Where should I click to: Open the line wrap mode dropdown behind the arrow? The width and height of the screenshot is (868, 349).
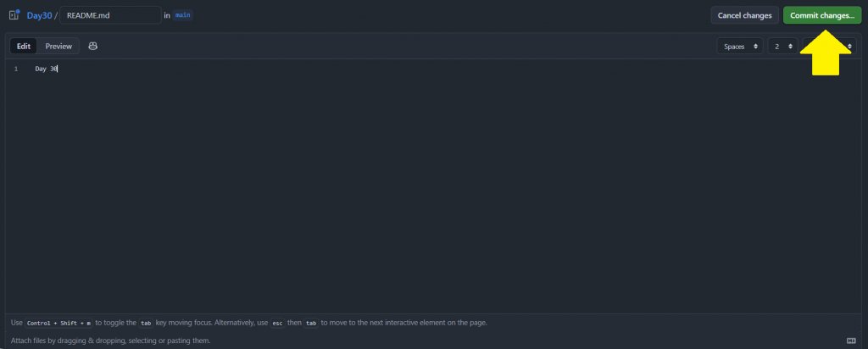(829, 47)
